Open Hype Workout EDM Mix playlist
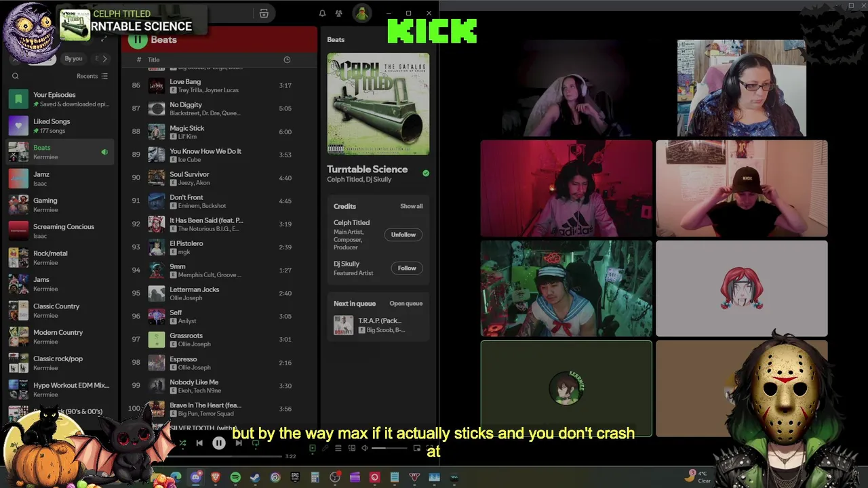 click(x=61, y=390)
